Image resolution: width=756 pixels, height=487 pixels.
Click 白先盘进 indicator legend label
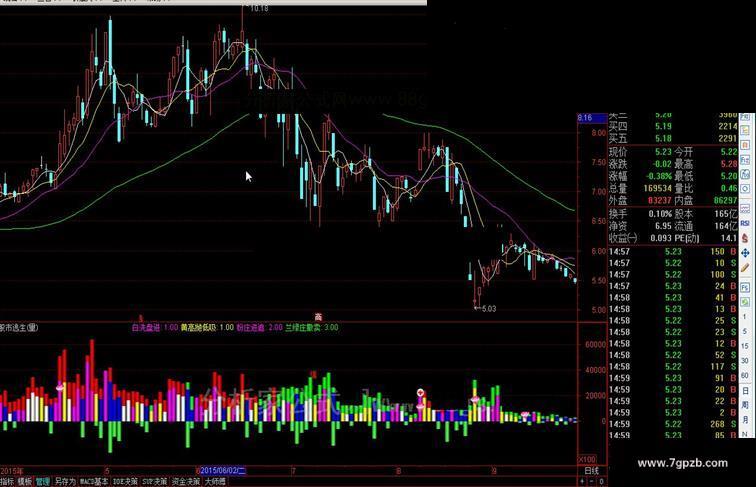146,327
